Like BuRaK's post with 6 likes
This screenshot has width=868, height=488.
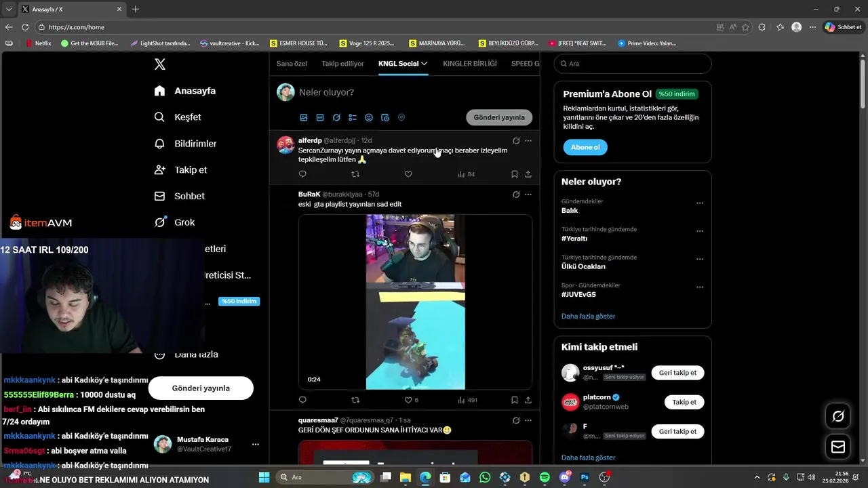click(411, 400)
